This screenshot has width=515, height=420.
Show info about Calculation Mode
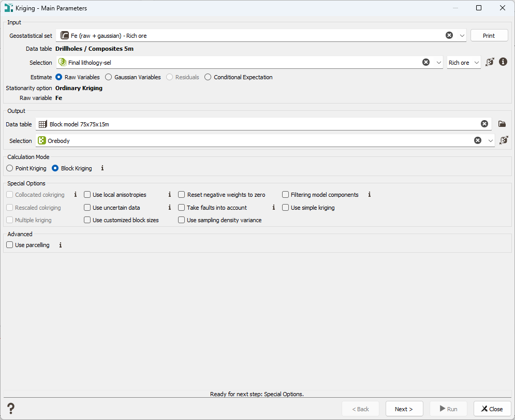click(x=102, y=168)
